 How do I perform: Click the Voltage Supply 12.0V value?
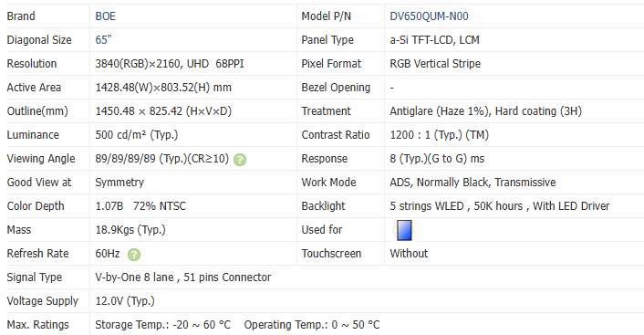coord(125,301)
